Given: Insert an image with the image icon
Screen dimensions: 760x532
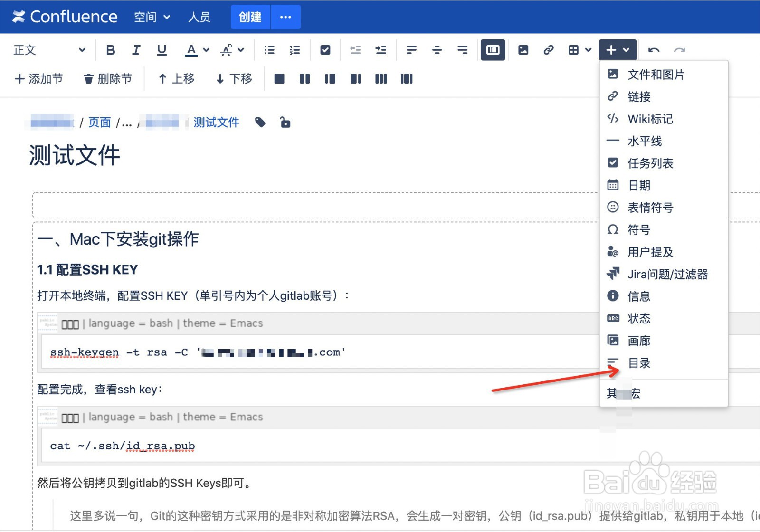Looking at the screenshot, I should [x=523, y=49].
